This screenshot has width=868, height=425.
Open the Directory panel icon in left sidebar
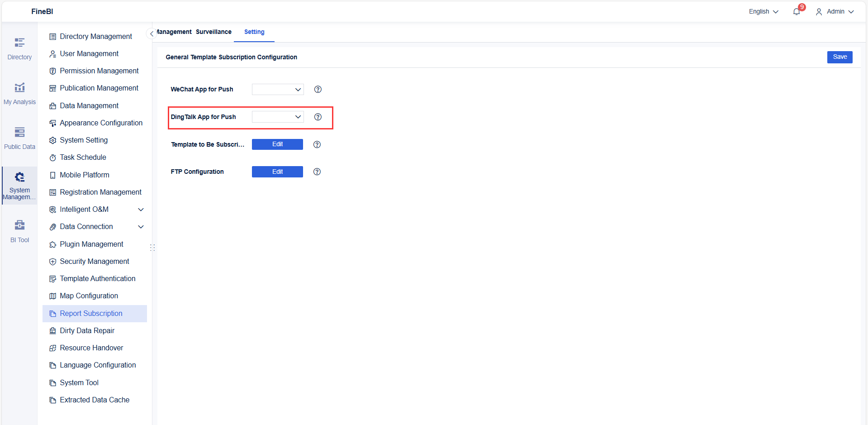19,48
